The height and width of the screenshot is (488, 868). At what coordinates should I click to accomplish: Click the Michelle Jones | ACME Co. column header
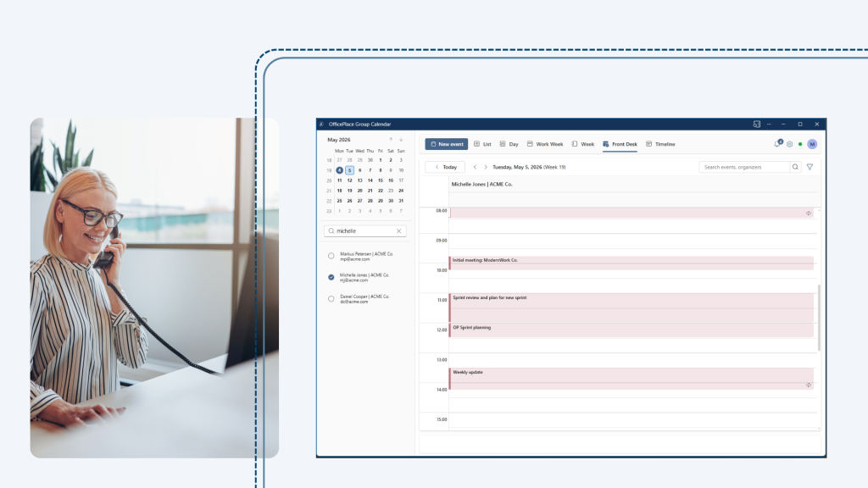(x=481, y=184)
